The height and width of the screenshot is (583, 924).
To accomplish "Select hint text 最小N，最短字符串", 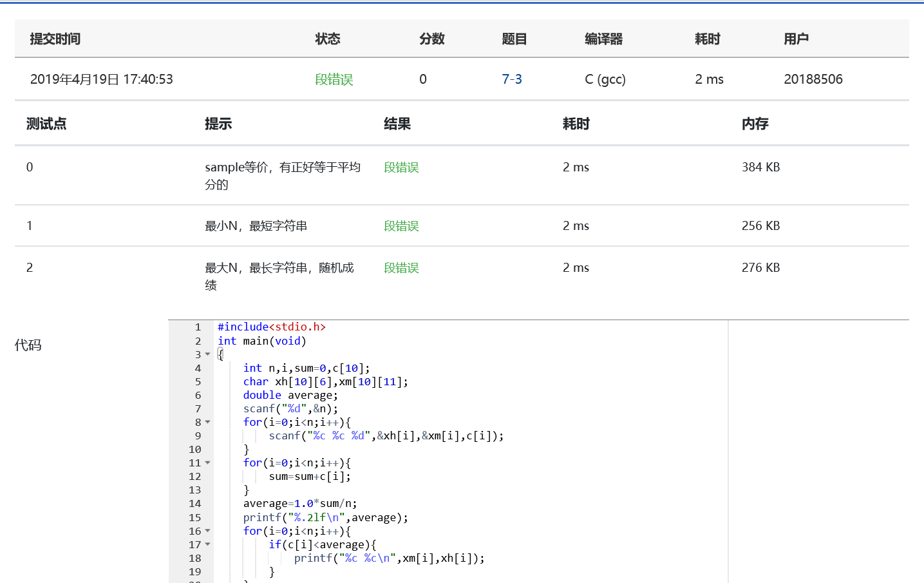I will coord(256,226).
